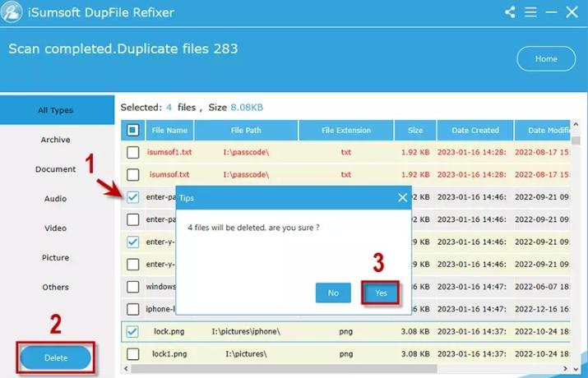Select the Document category

[x=55, y=169]
